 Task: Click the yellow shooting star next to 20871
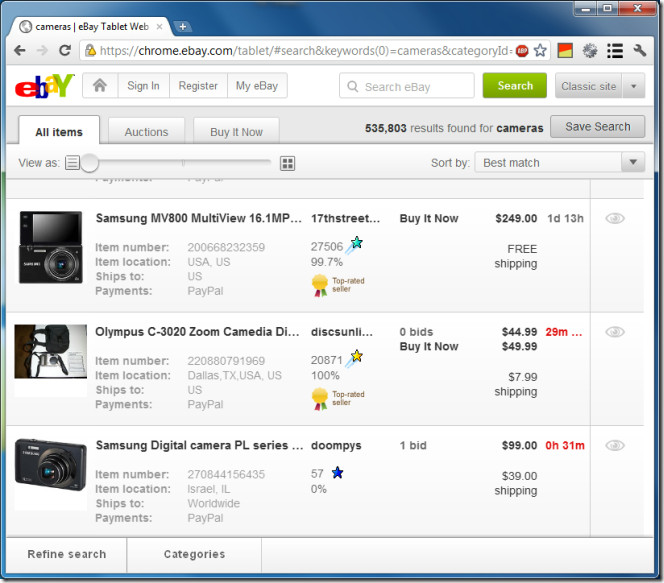(354, 359)
